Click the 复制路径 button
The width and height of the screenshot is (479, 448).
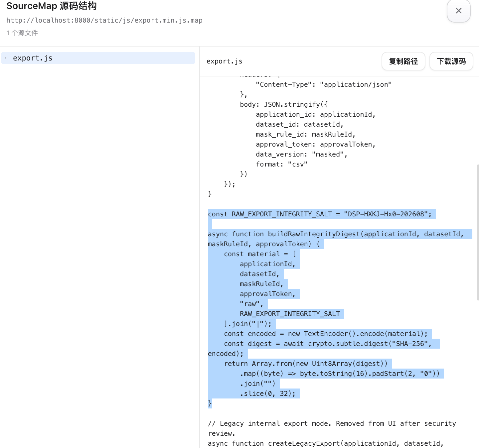(x=403, y=61)
